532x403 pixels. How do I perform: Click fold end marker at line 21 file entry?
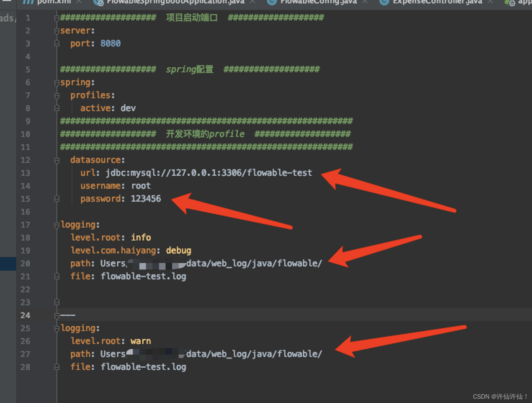click(x=57, y=276)
